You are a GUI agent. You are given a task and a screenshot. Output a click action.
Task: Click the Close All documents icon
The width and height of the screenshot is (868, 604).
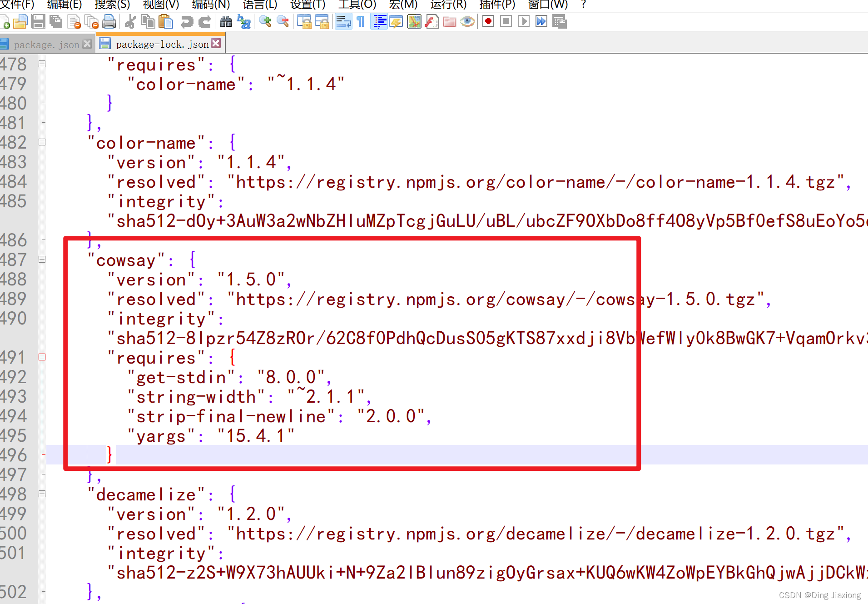[x=91, y=21]
